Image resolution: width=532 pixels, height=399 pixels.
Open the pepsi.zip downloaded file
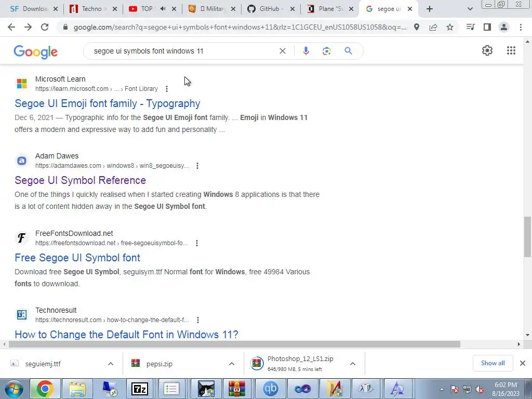click(159, 364)
